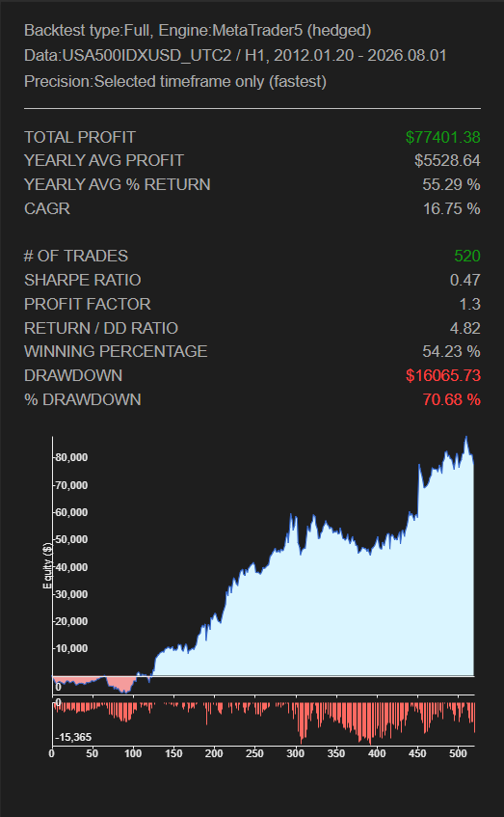Select the red DRAWDOWN value $16065.73

[x=442, y=375]
